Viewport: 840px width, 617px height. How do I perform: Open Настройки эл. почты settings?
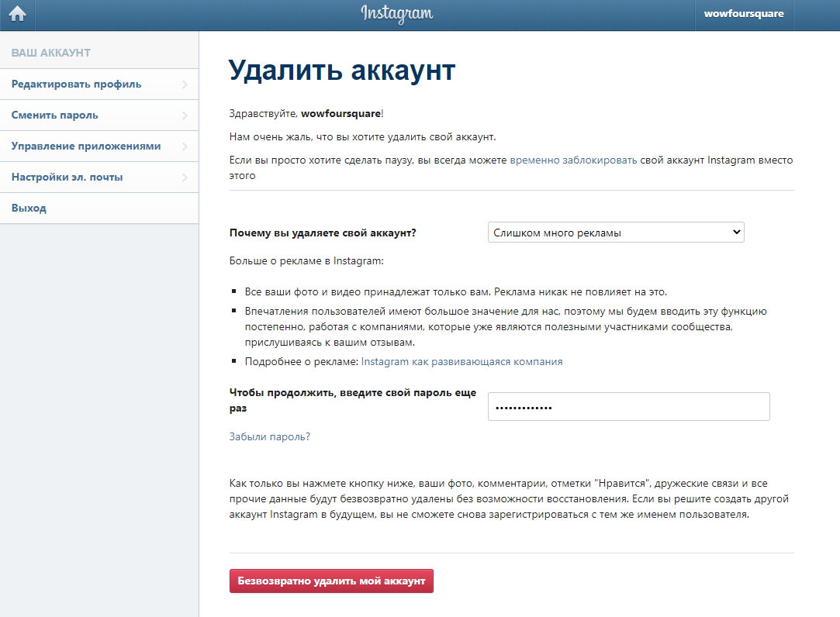tap(67, 177)
